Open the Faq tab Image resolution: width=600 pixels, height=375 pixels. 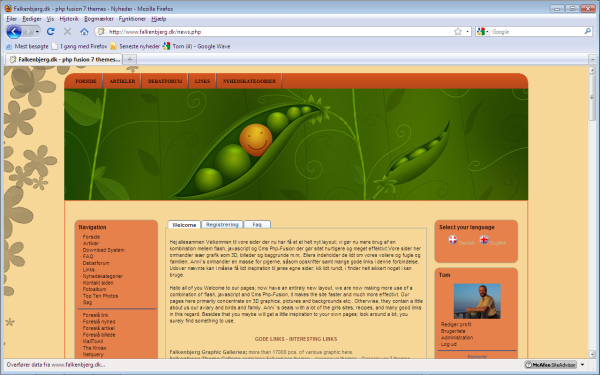pyautogui.click(x=257, y=225)
